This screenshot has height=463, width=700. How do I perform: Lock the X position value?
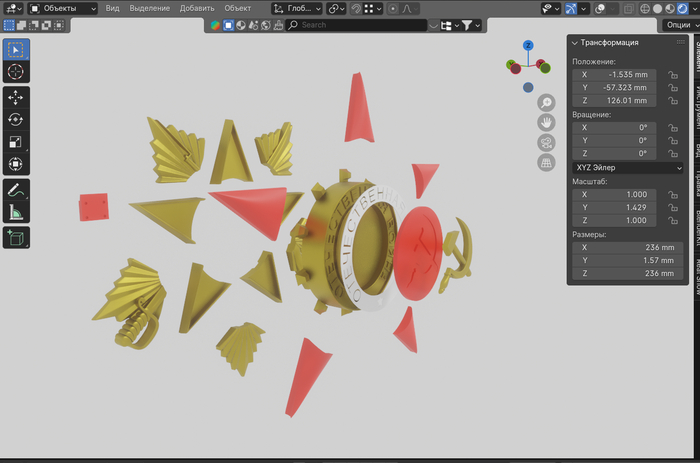673,75
